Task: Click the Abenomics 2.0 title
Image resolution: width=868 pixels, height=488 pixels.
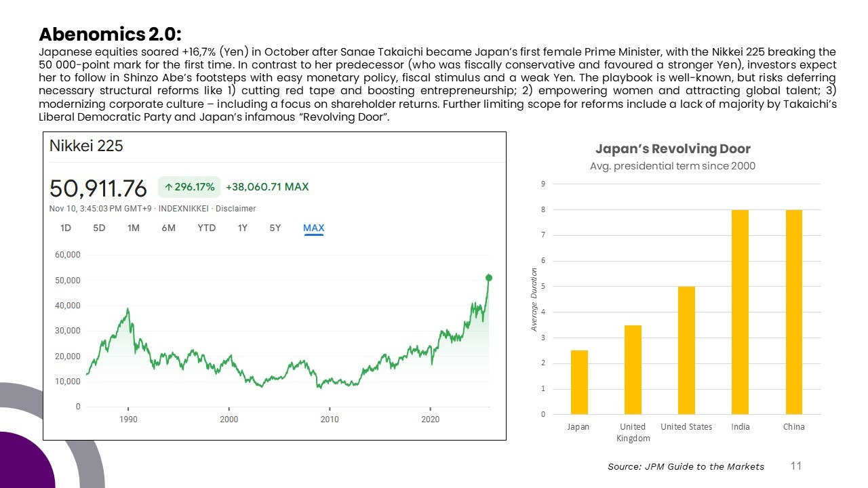Action: click(x=110, y=34)
